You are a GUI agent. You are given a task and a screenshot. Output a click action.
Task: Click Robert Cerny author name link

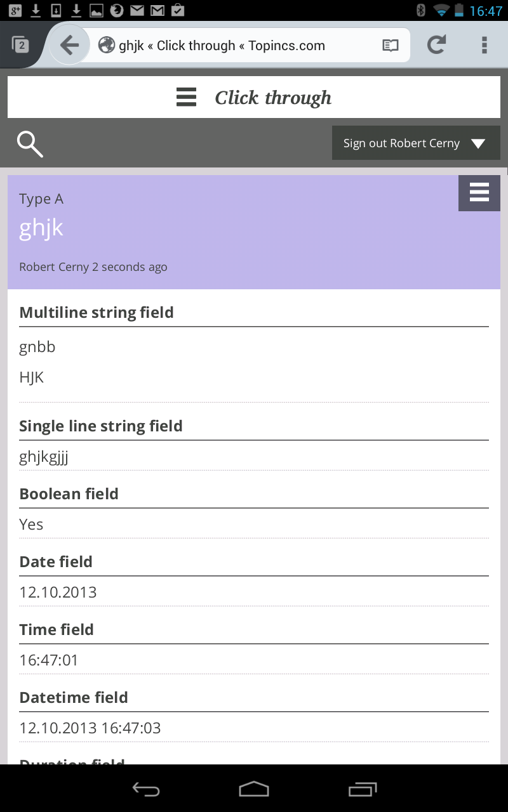tap(54, 267)
